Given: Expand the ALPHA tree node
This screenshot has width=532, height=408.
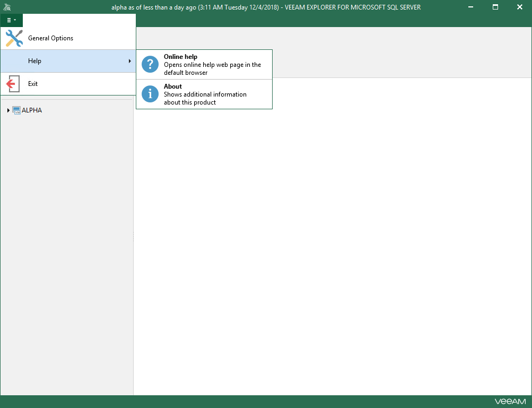Looking at the screenshot, I should coord(8,110).
